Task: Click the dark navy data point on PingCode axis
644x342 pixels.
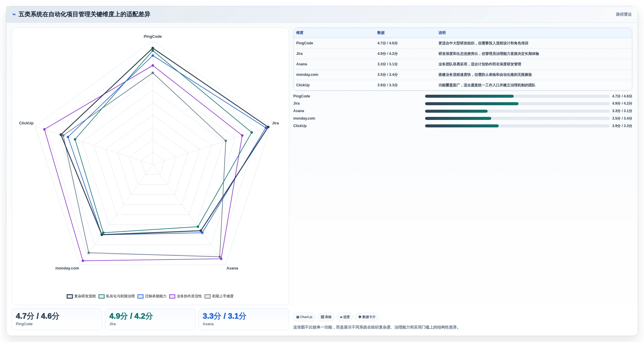Action: tap(153, 48)
